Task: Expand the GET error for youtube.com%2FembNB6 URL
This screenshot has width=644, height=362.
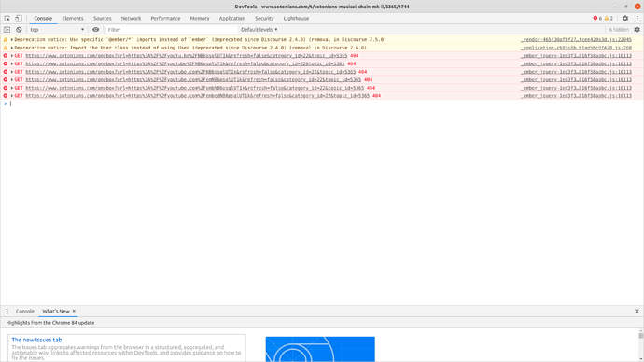Action: [12, 88]
